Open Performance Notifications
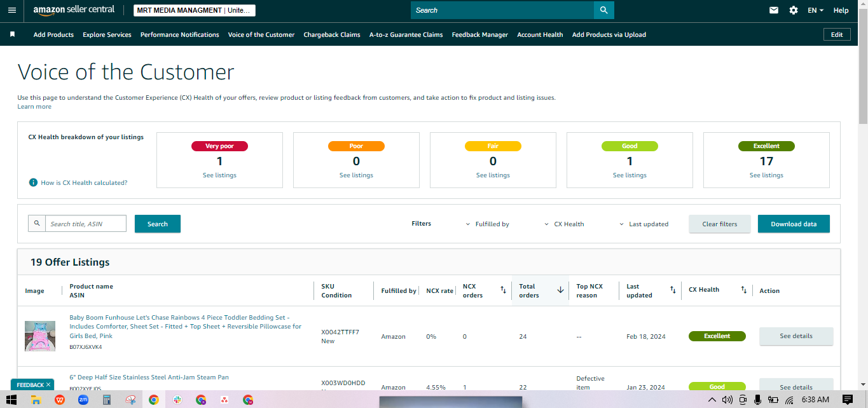Image resolution: width=868 pixels, height=408 pixels. tap(180, 34)
